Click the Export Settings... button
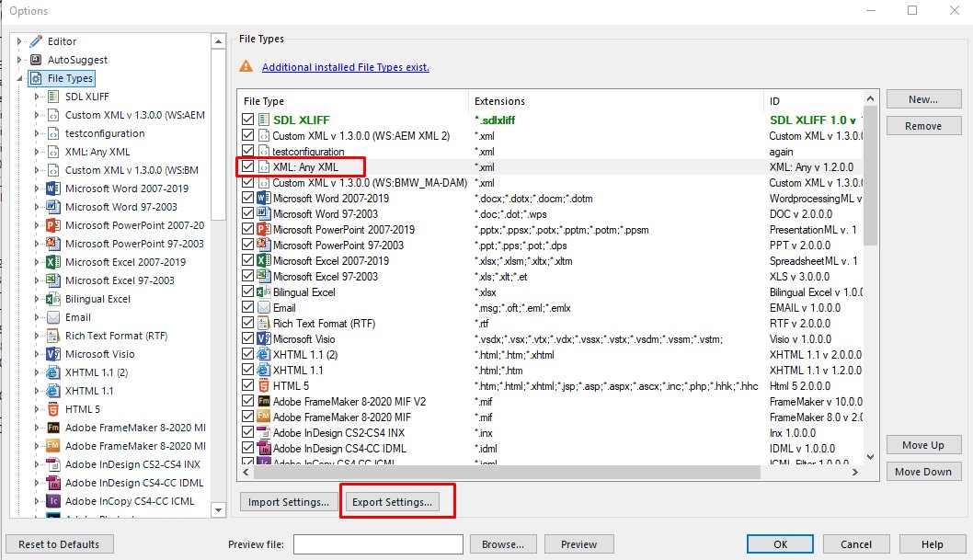This screenshot has width=973, height=560. click(x=392, y=502)
